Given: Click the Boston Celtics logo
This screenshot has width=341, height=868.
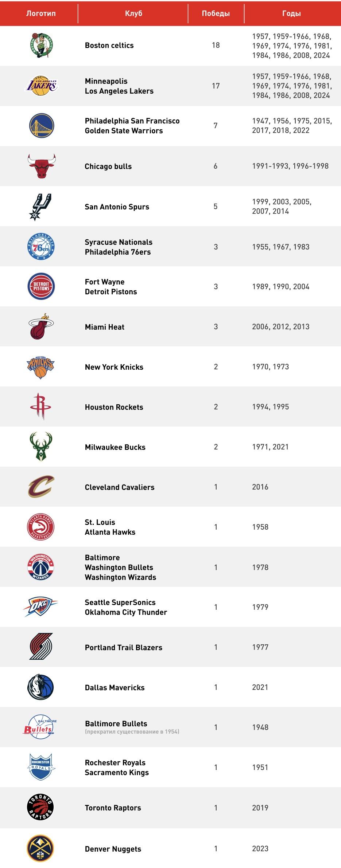Looking at the screenshot, I should [x=41, y=45].
